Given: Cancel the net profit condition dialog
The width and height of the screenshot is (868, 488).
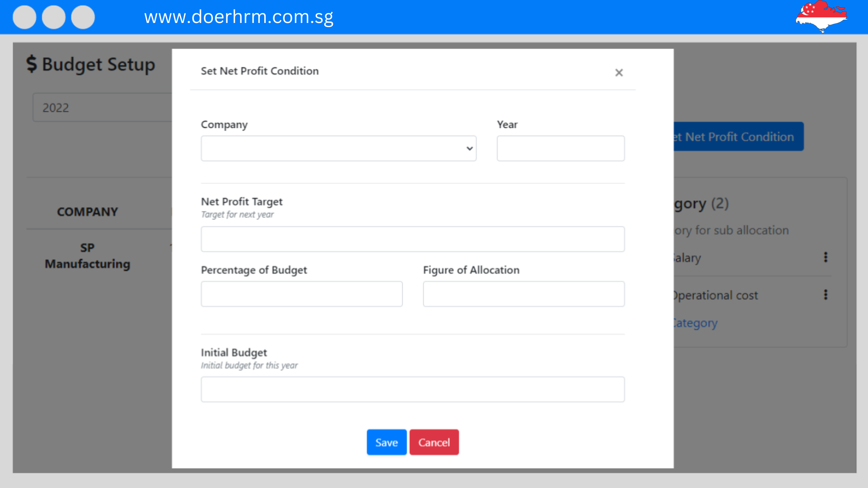Looking at the screenshot, I should click(x=434, y=442).
